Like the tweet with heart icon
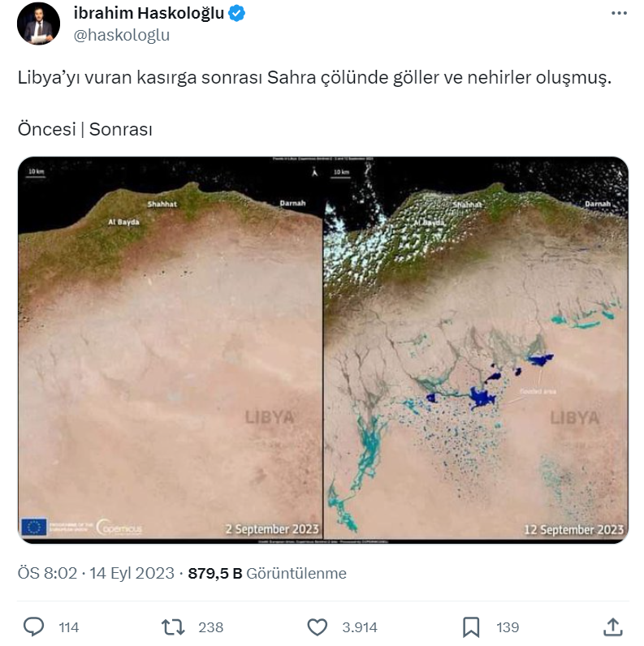 [317, 627]
